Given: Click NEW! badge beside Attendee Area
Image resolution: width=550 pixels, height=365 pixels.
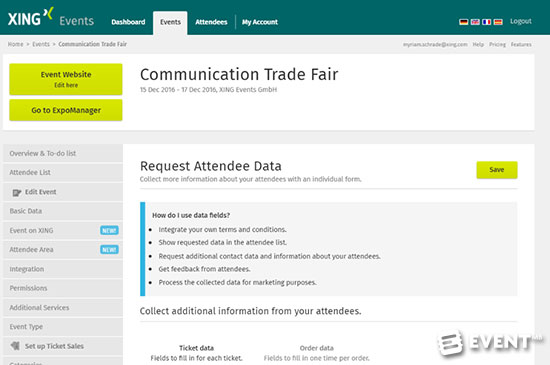Looking at the screenshot, I should tap(109, 250).
